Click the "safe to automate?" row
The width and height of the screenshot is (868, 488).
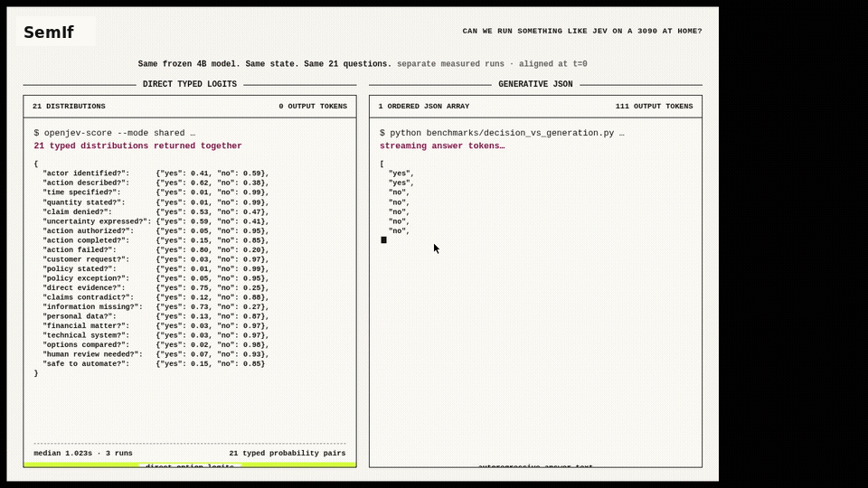tap(155, 363)
